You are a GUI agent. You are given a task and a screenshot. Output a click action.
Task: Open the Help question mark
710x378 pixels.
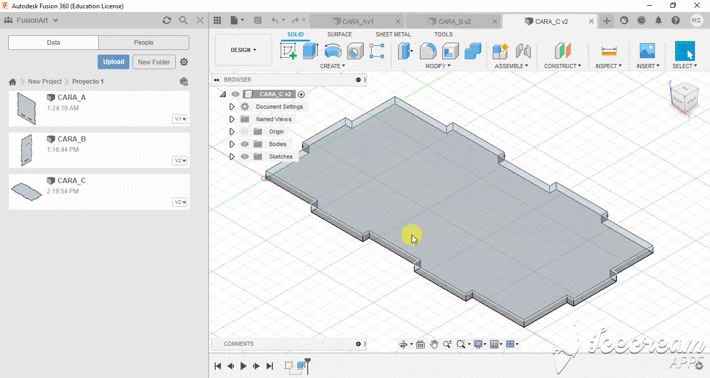676,20
